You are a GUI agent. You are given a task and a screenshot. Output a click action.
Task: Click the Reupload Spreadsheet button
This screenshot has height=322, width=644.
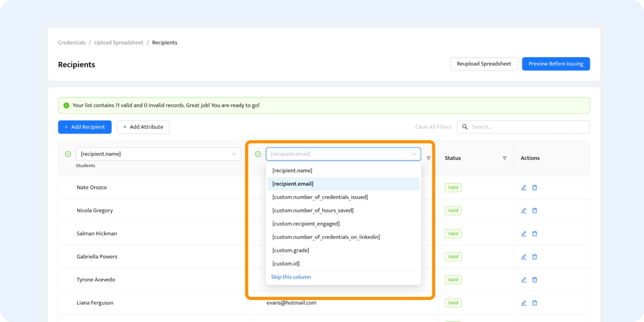(484, 64)
